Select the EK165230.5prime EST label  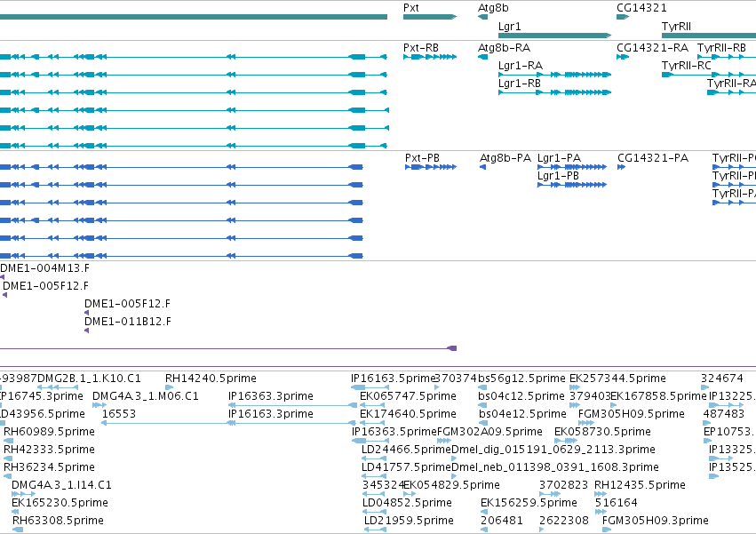point(60,503)
